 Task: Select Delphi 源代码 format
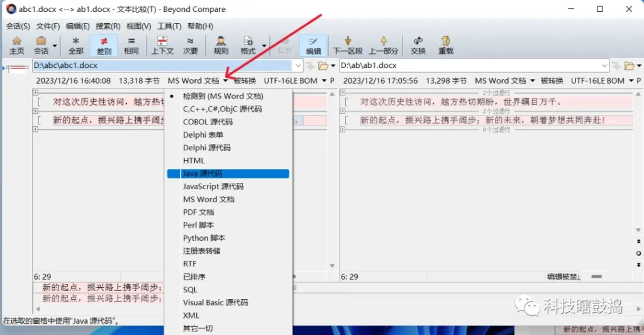[228, 148]
